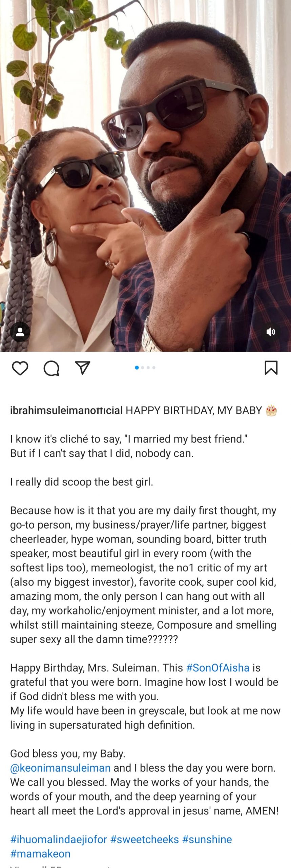The image size is (291, 868).
Task: Tap the #sweetcheeks hashtag
Action: [145, 839]
